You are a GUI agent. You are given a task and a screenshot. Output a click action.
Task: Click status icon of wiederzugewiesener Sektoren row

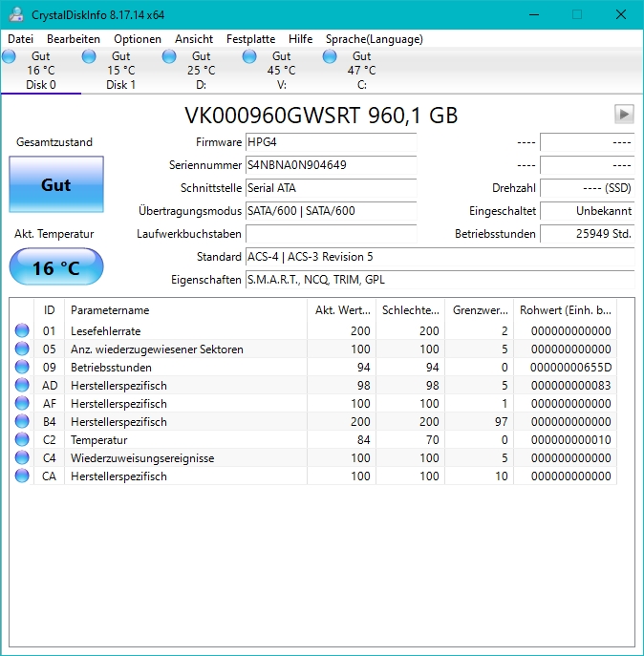[22, 349]
